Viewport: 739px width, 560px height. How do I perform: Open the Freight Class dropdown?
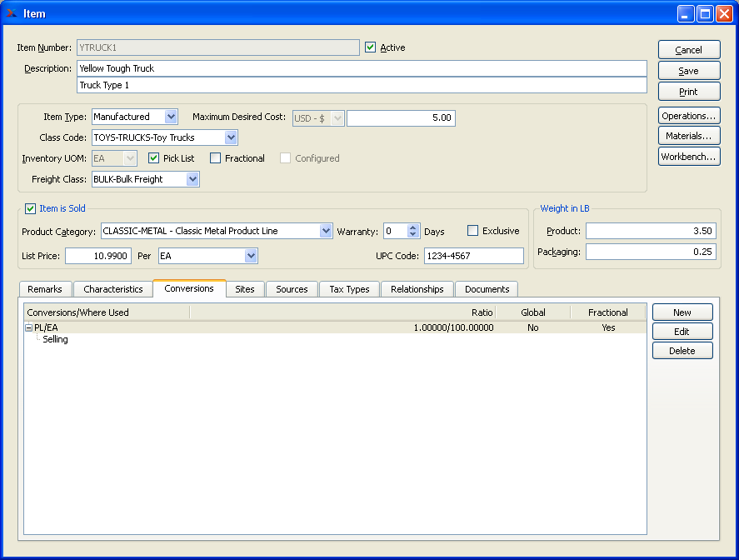pos(192,179)
